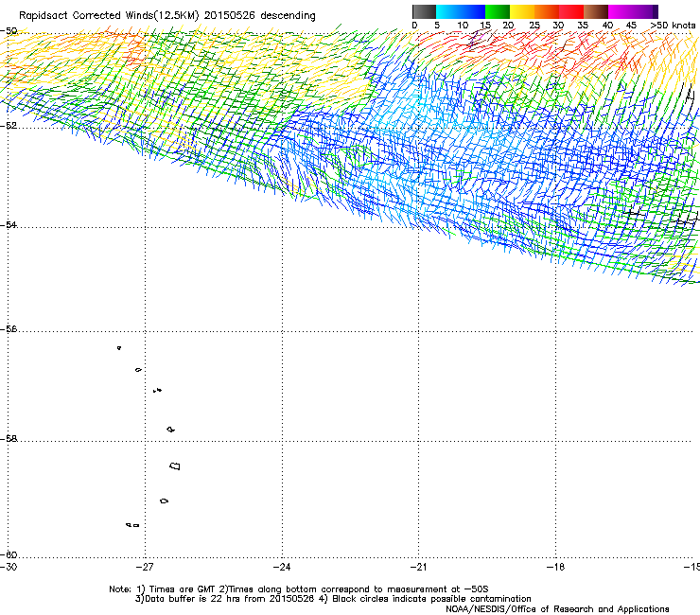Select the cyan-blue 5-15 knots legend band
700x615 pixels.
pos(461,11)
